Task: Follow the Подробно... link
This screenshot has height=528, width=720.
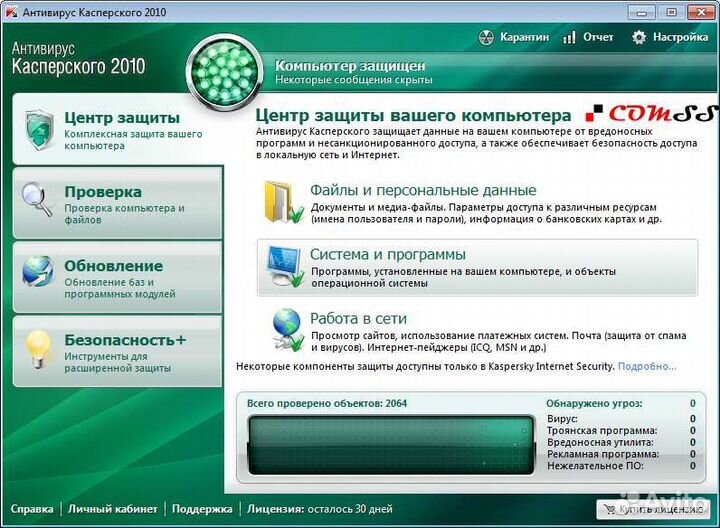Action: (x=647, y=366)
